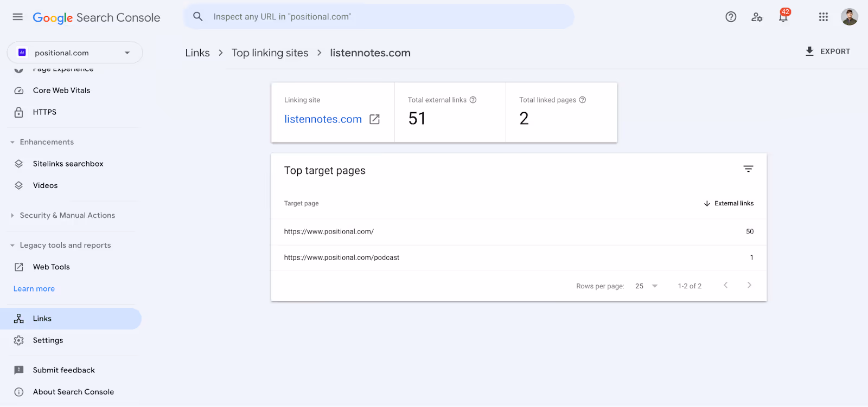Open Sitelinks searchbox report
The image size is (868, 407).
(68, 164)
